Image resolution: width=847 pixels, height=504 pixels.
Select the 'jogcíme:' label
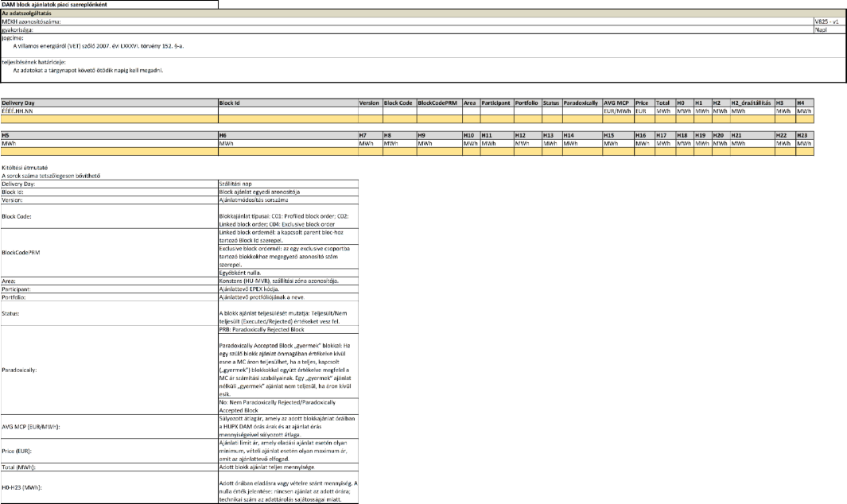pyautogui.click(x=13, y=38)
